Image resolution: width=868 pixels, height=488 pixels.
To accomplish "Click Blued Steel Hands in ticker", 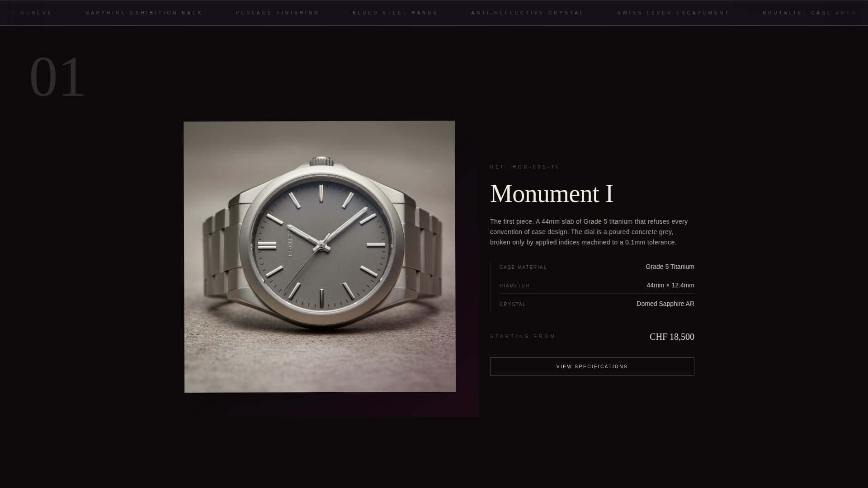I will point(395,13).
